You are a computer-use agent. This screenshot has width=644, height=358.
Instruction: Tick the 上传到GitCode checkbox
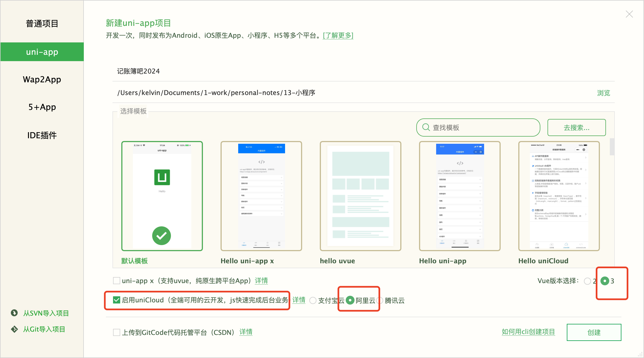[117, 332]
